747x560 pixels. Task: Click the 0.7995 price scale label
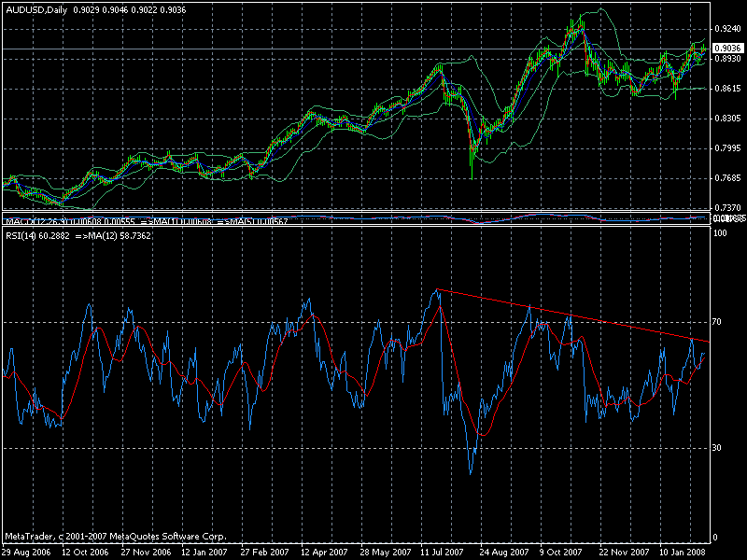point(728,148)
